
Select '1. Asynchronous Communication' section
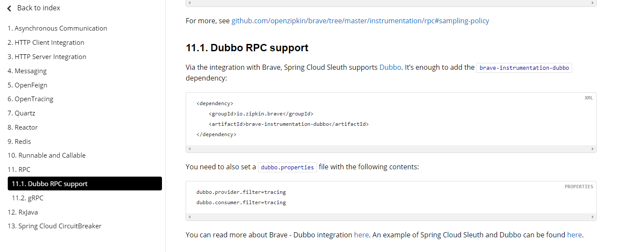pyautogui.click(x=57, y=28)
